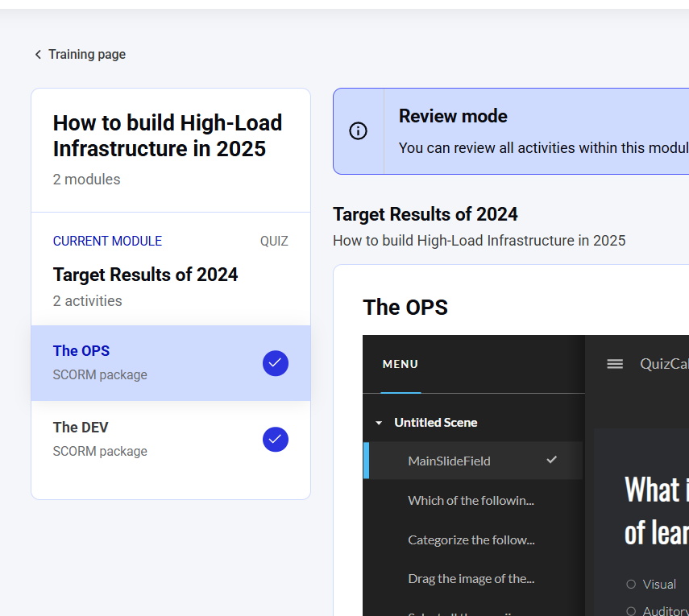
Task: Open the 'Categorize the follow...' slide
Action: [473, 540]
